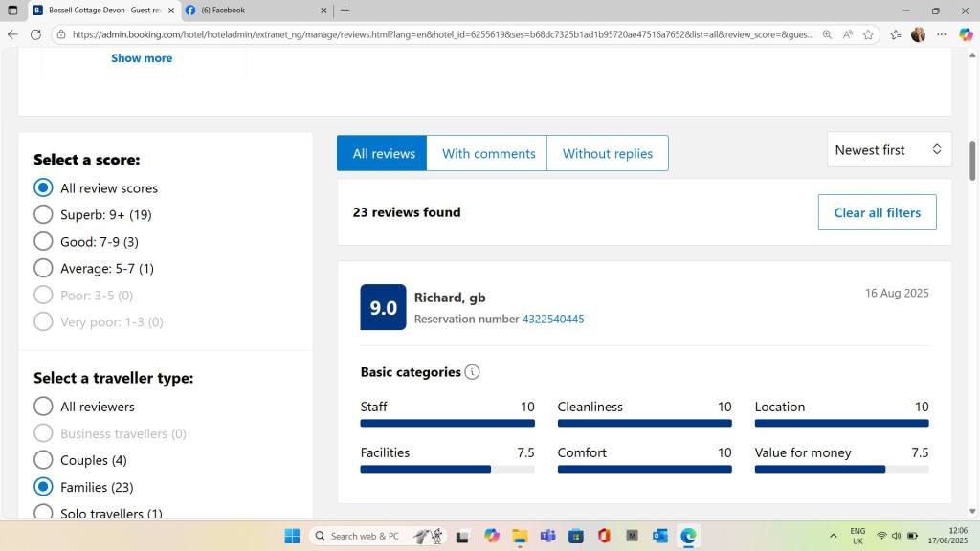Open reservation number 4322540445 link
This screenshot has height=551, width=980.
552,320
